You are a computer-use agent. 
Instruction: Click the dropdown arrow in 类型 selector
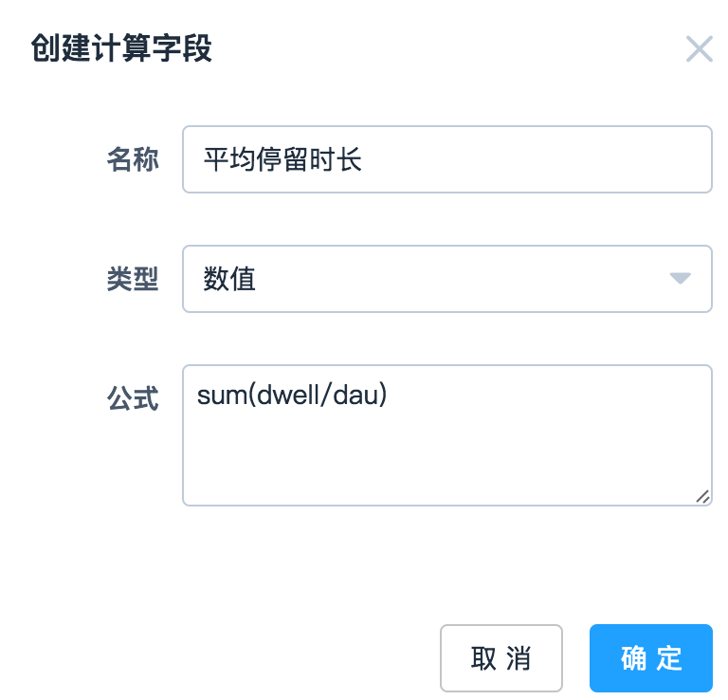pyautogui.click(x=680, y=279)
